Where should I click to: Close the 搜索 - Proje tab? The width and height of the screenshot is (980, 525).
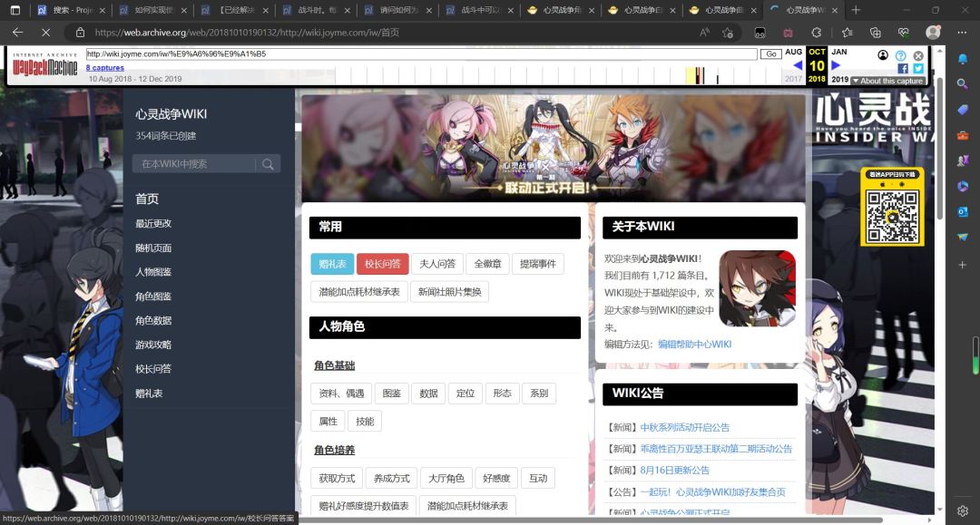pos(103,10)
